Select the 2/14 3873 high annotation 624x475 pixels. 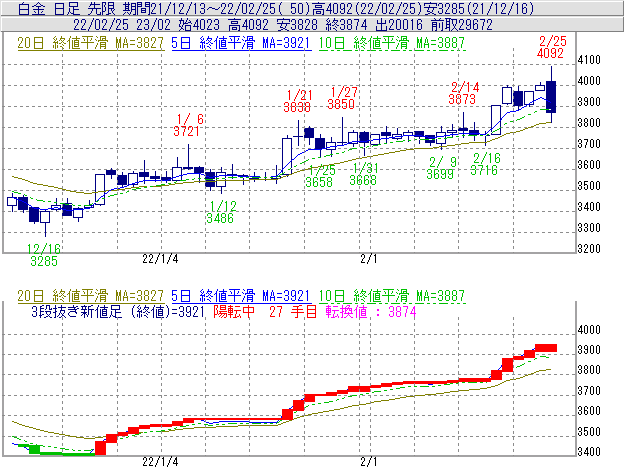pos(463,93)
